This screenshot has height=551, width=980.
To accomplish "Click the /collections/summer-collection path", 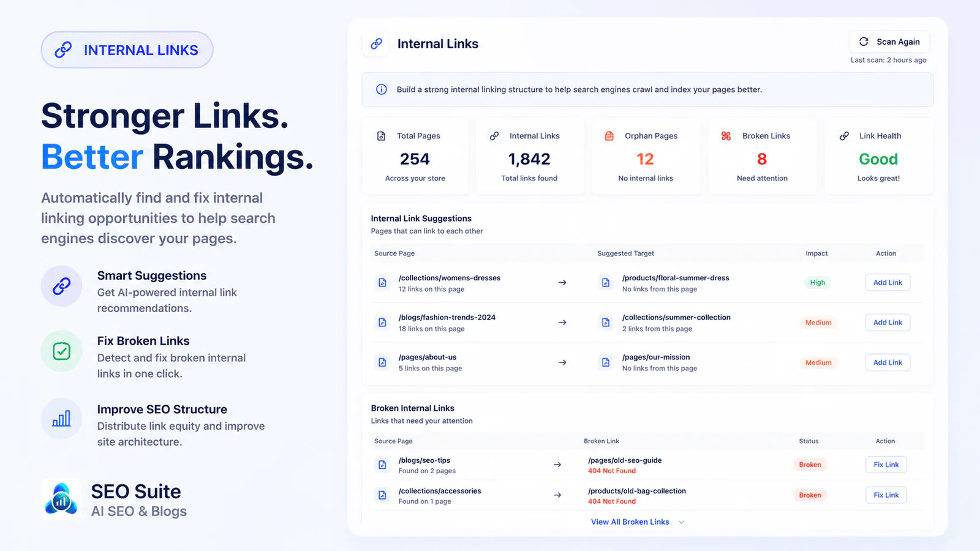I will pos(676,318).
